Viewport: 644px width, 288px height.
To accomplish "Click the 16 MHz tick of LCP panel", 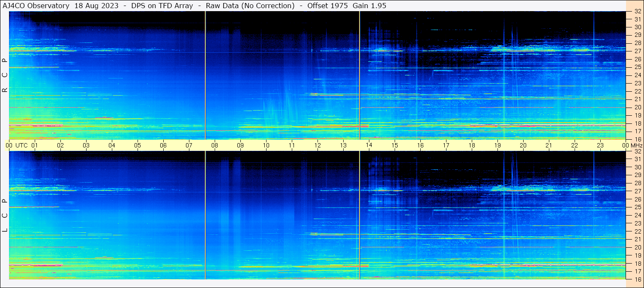I will (x=637, y=279).
